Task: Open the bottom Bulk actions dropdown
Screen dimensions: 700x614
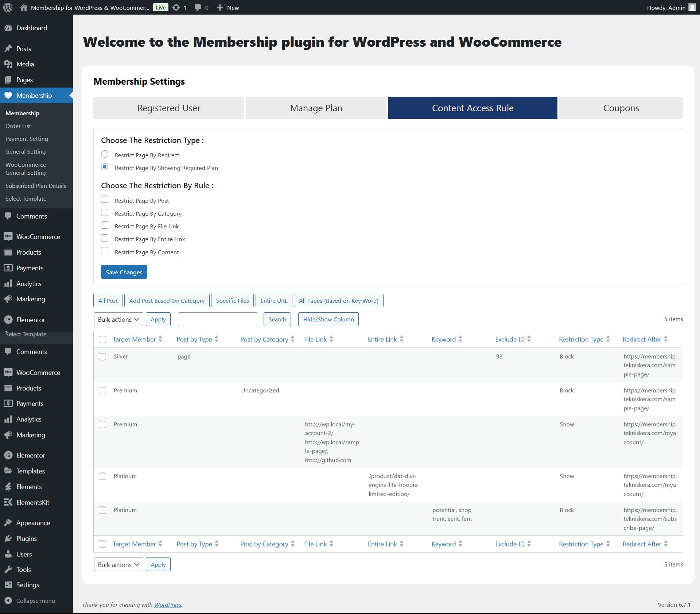Action: pyautogui.click(x=118, y=564)
